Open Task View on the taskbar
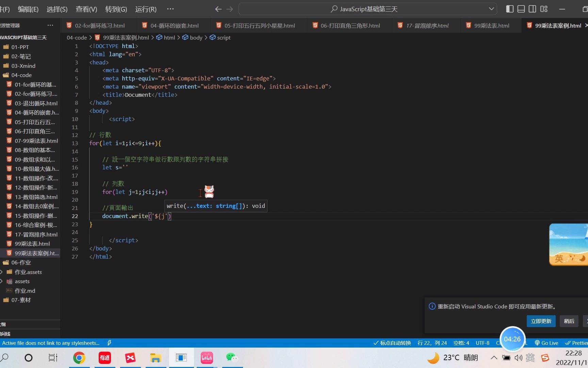The height and width of the screenshot is (368, 588). [53, 358]
